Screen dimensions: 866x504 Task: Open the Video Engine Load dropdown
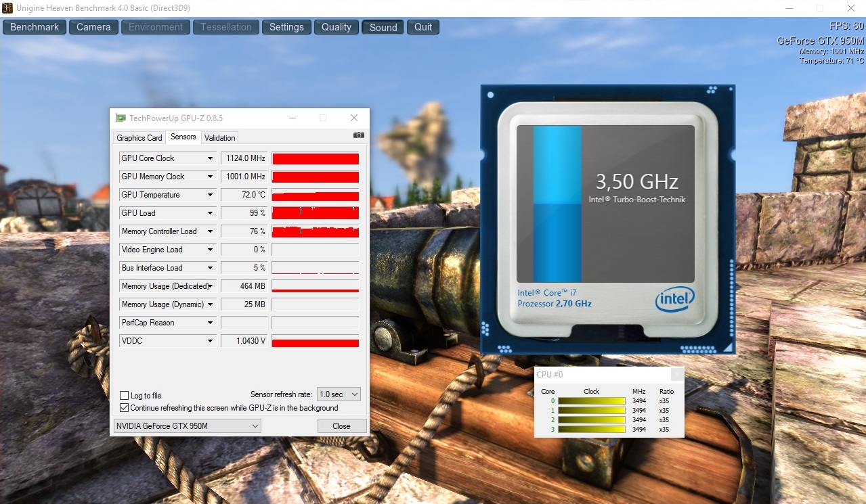(211, 250)
